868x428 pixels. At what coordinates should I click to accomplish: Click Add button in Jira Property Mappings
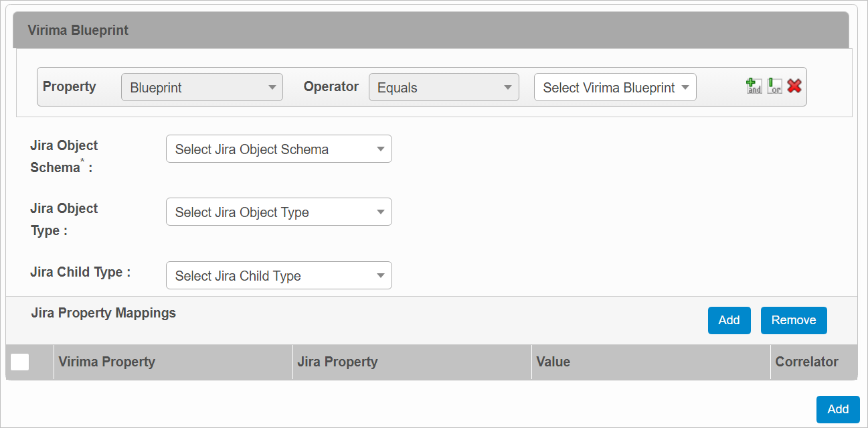coord(729,320)
